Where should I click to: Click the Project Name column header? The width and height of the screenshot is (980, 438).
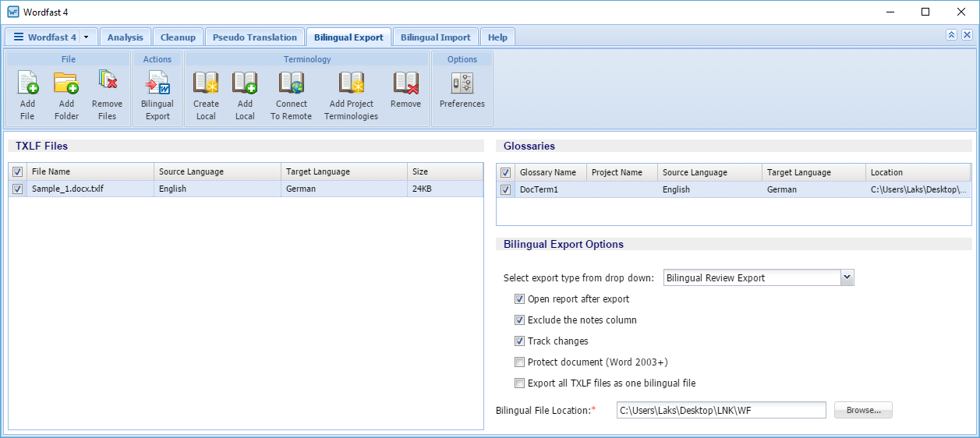(x=622, y=172)
